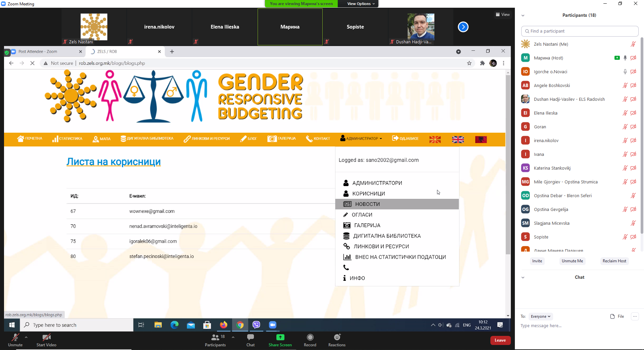
Task: Click the next participants arrow in gallery strip
Action: tap(463, 27)
